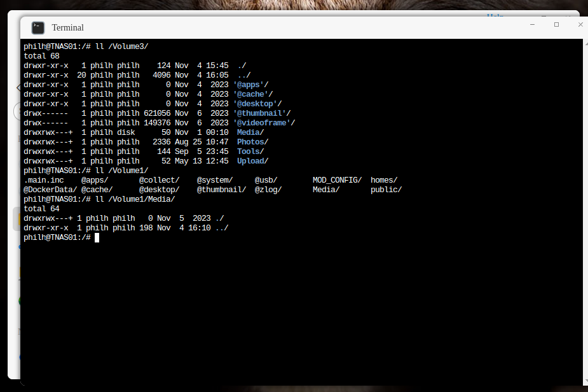Click the 'total 64' line

pyautogui.click(x=41, y=209)
